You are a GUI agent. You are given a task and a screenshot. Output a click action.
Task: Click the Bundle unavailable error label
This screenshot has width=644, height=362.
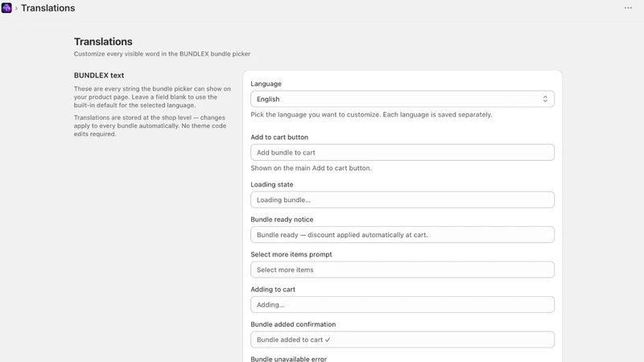coord(289,359)
